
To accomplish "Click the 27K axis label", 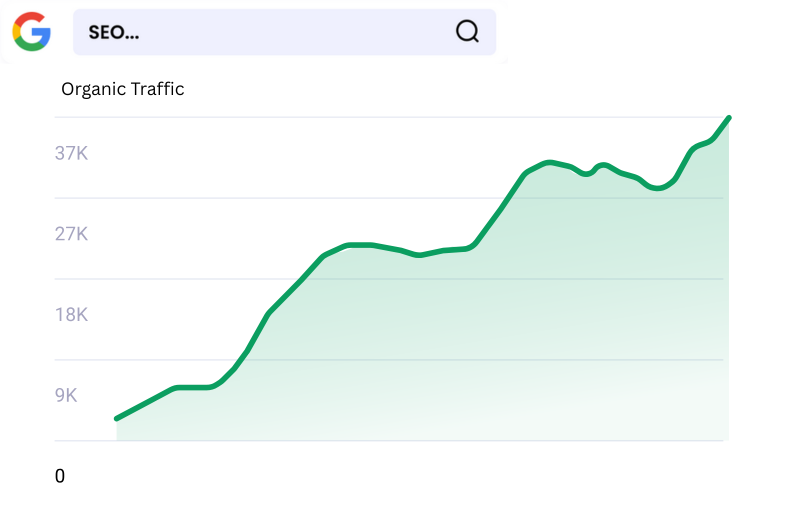I will (71, 234).
